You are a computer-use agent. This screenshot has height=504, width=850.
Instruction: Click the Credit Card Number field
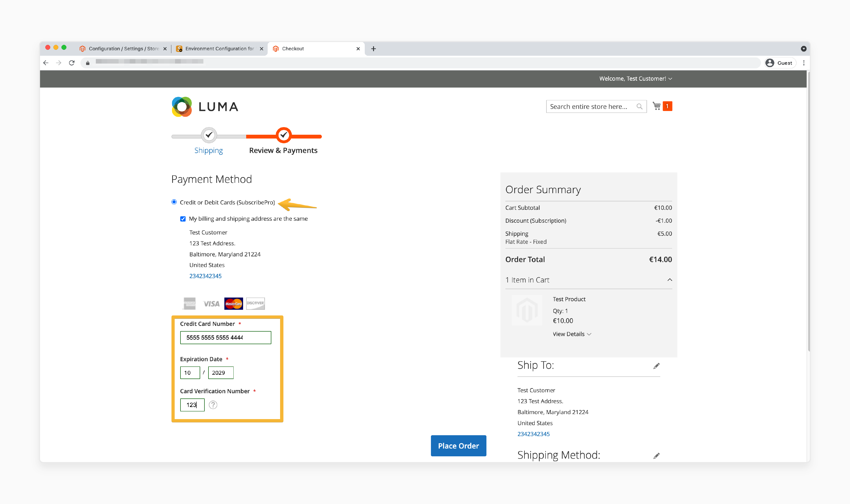(226, 338)
